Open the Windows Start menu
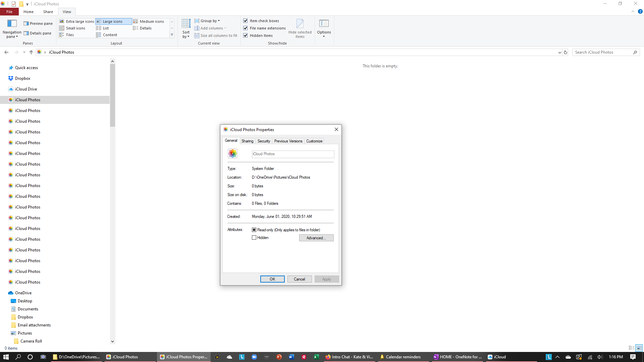Screen dimensions: 644x362 click(6, 357)
